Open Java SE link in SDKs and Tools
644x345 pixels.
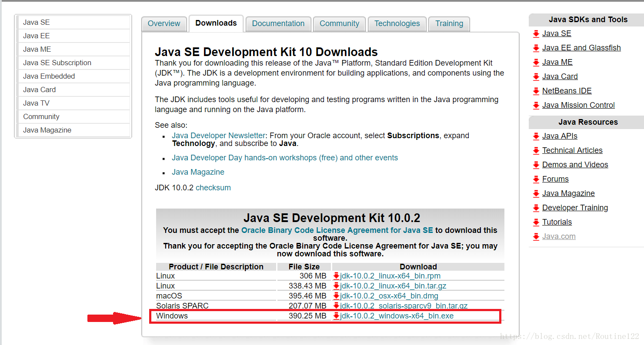[557, 33]
